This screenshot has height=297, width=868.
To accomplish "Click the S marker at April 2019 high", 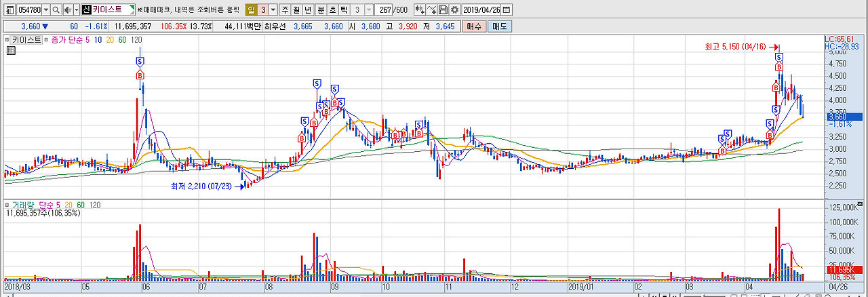I will [x=778, y=57].
